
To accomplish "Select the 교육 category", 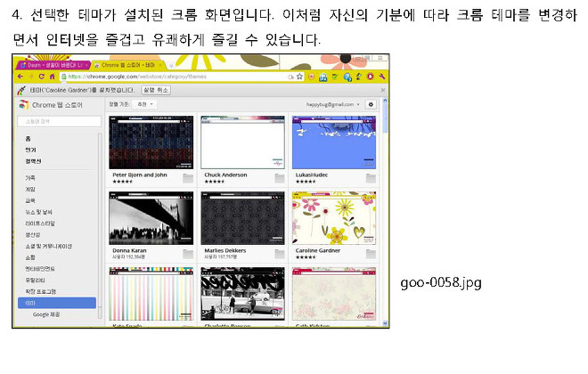I will pyautogui.click(x=30, y=201).
